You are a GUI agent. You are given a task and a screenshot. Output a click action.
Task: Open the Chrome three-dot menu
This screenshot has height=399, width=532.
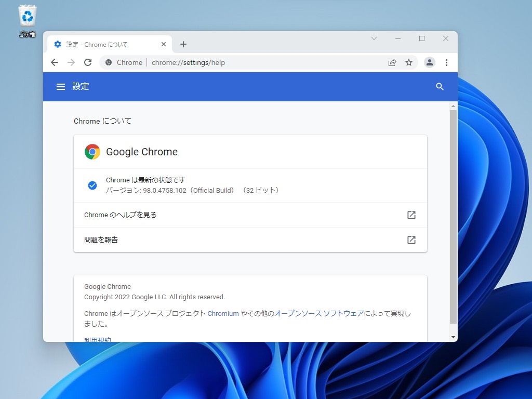pyautogui.click(x=447, y=62)
